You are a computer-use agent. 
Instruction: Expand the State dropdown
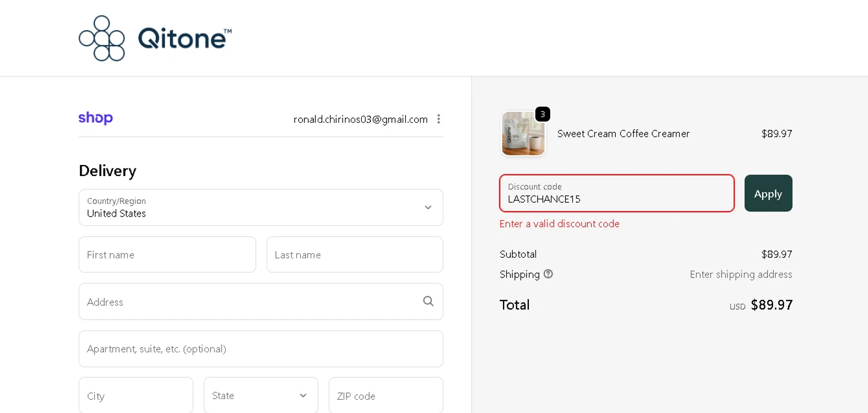(x=261, y=396)
